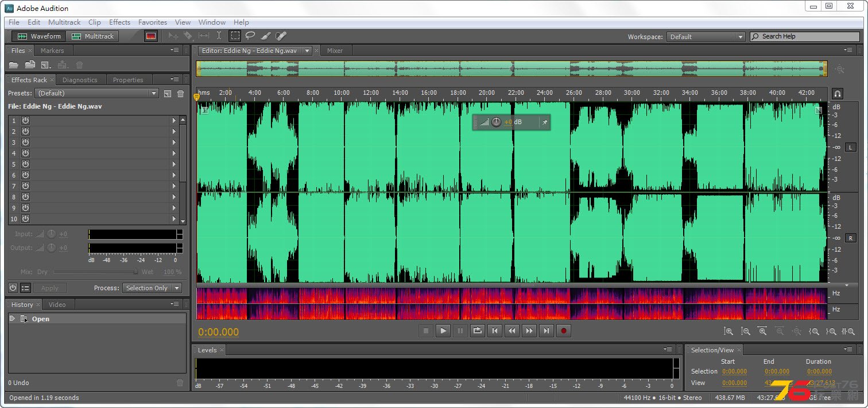This screenshot has height=408, width=868.
Task: Adjust the Input level knob
Action: click(52, 234)
